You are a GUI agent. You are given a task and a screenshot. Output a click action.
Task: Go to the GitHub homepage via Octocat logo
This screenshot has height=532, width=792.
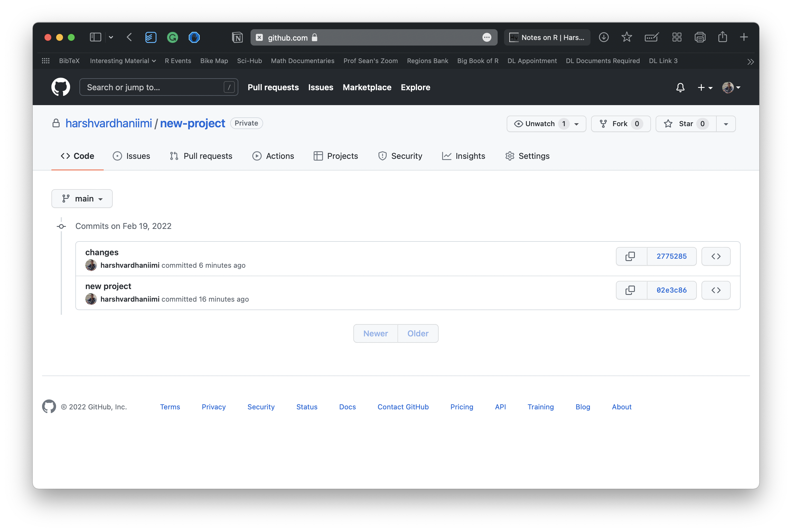61,88
